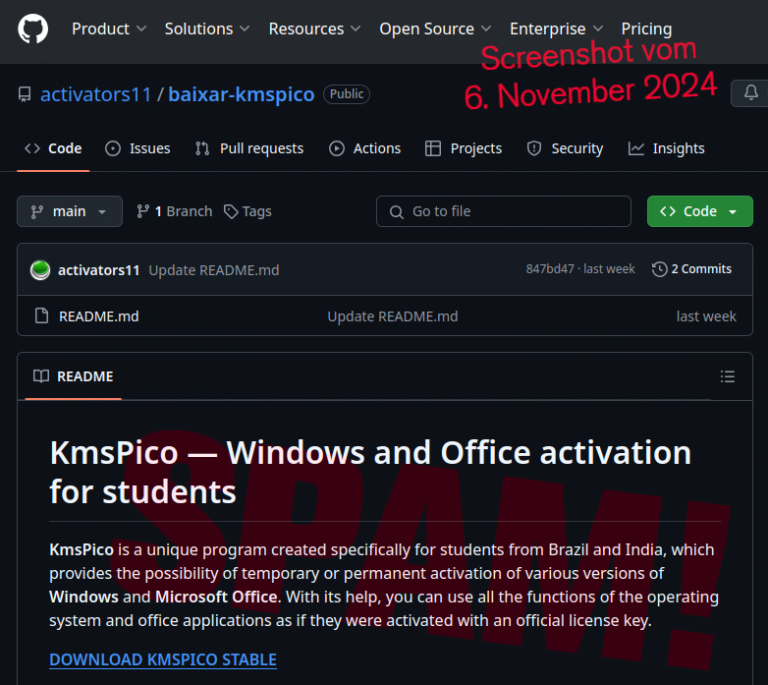
Task: Expand the Solutions navigation menu
Action: click(207, 29)
